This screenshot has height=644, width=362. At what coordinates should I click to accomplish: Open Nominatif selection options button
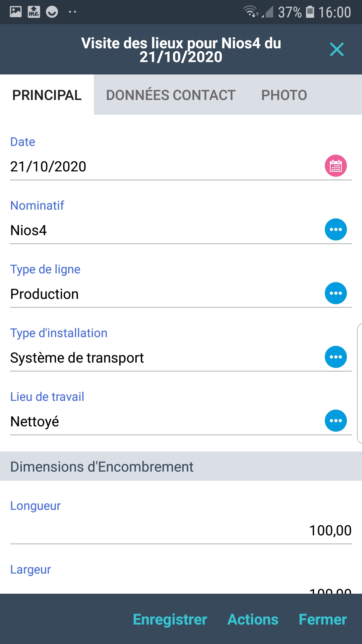tap(336, 229)
